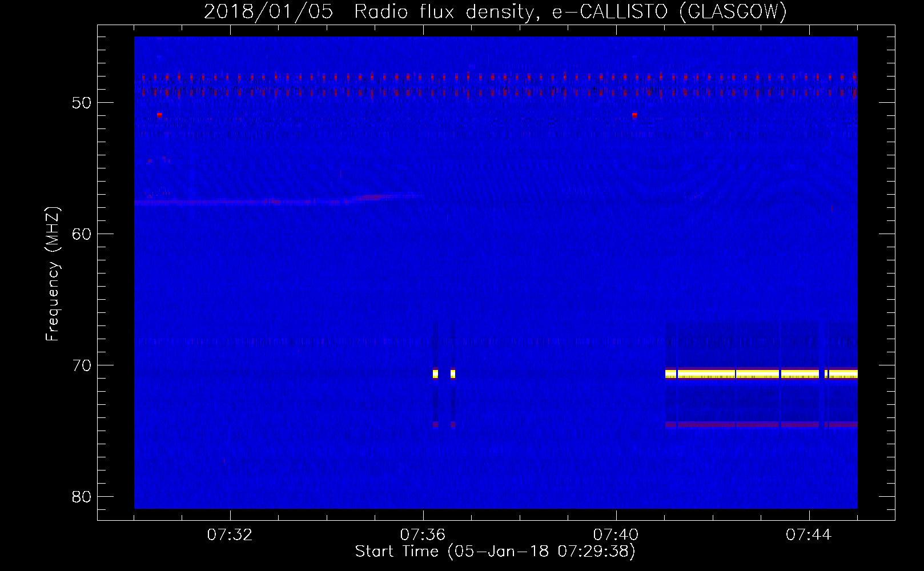Viewport: 924px width, 571px height.
Task: Click the first short yellow burst after 07:36
Action: (x=435, y=374)
